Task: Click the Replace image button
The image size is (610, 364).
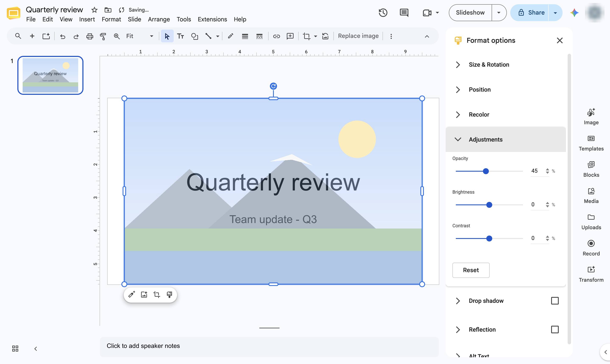Action: [358, 36]
